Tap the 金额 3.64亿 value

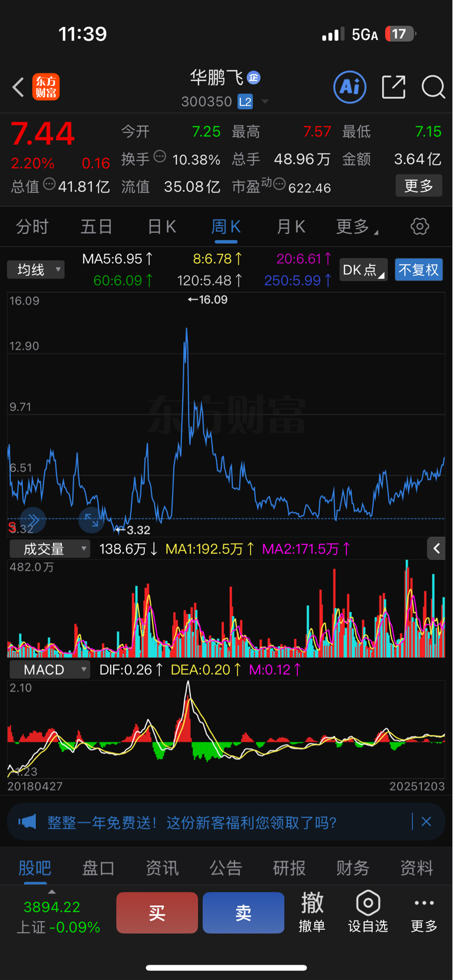tap(418, 159)
